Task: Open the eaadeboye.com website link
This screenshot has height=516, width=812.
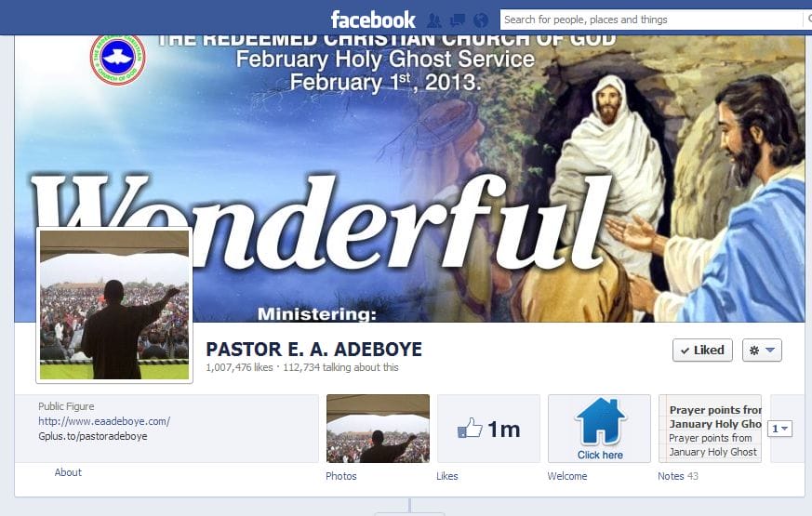Action: (x=104, y=421)
